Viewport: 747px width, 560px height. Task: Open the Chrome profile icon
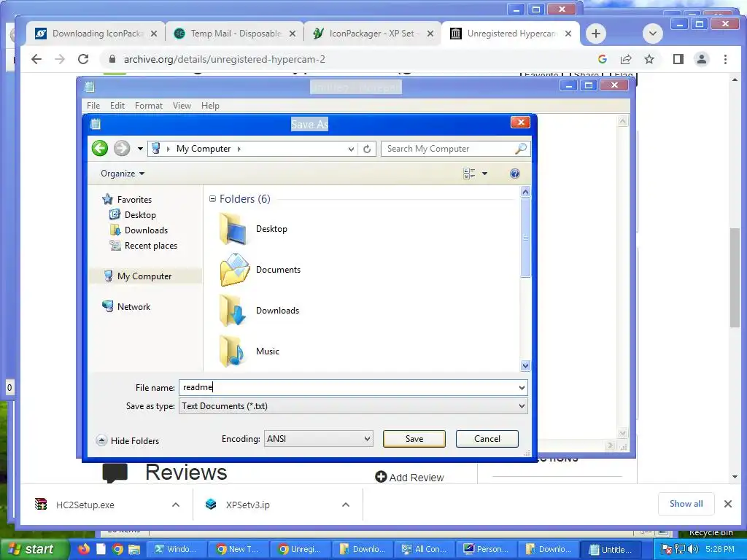pos(702,59)
